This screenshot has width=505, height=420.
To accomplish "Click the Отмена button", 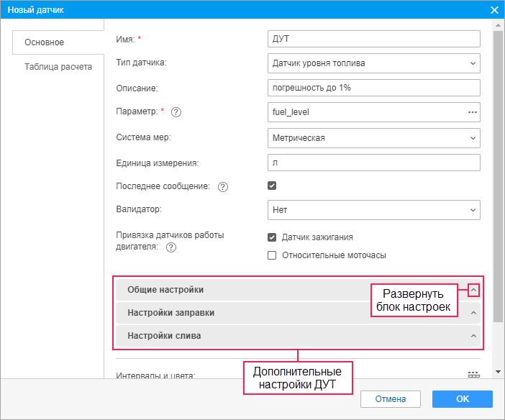I will [391, 399].
